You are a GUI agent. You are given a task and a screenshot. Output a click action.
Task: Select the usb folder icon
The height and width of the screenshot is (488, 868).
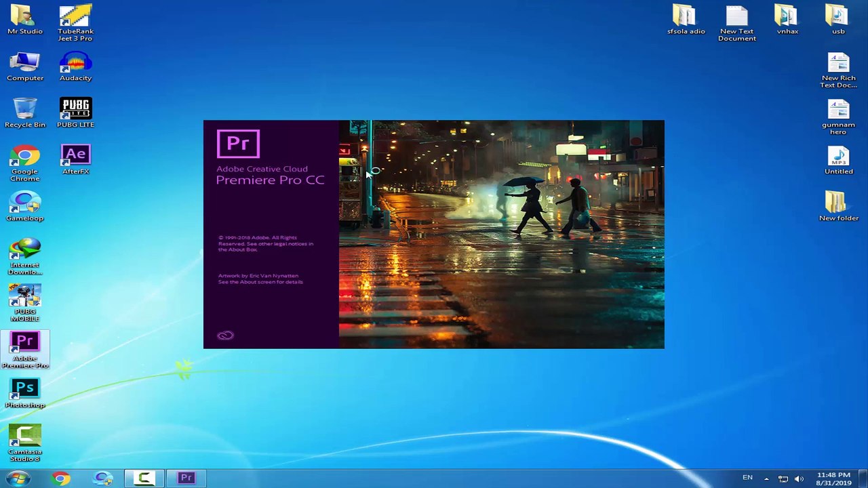pos(838,20)
